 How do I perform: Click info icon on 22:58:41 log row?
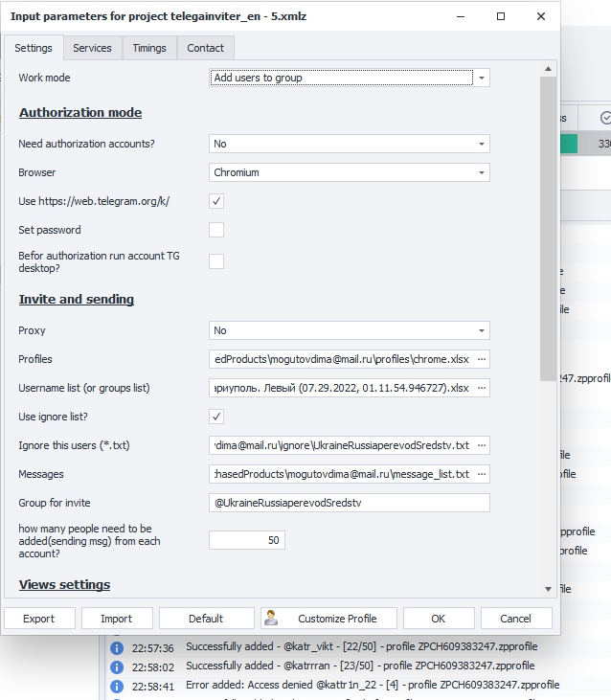(117, 687)
